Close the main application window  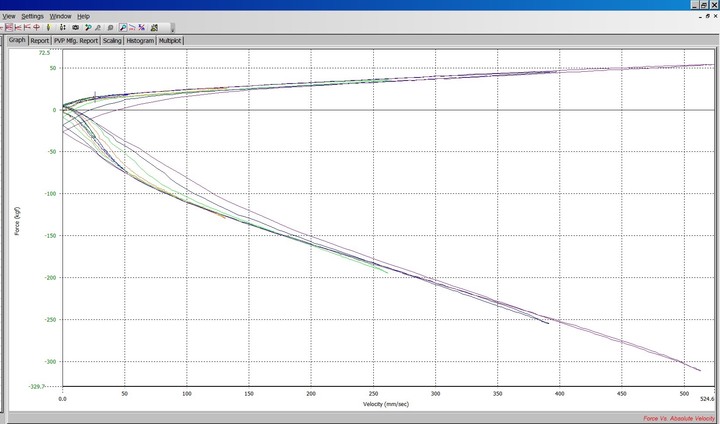coord(714,5)
